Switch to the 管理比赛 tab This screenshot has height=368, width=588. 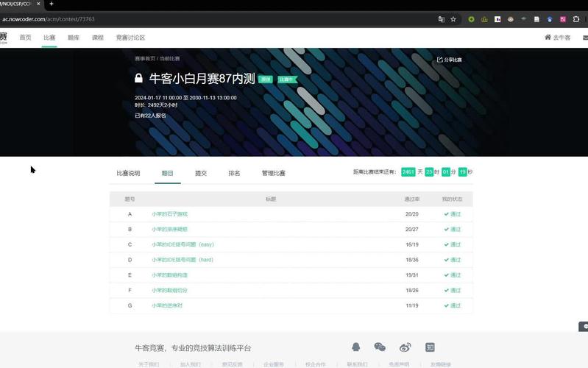click(273, 173)
